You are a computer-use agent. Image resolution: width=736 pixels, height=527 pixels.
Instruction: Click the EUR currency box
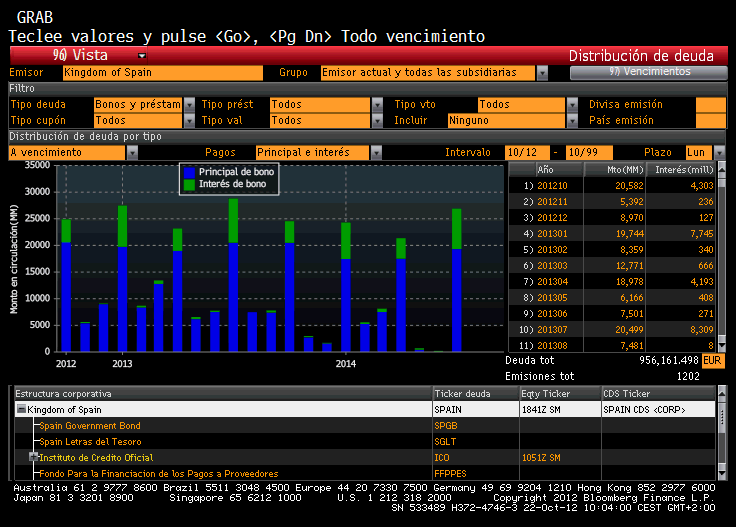712,359
